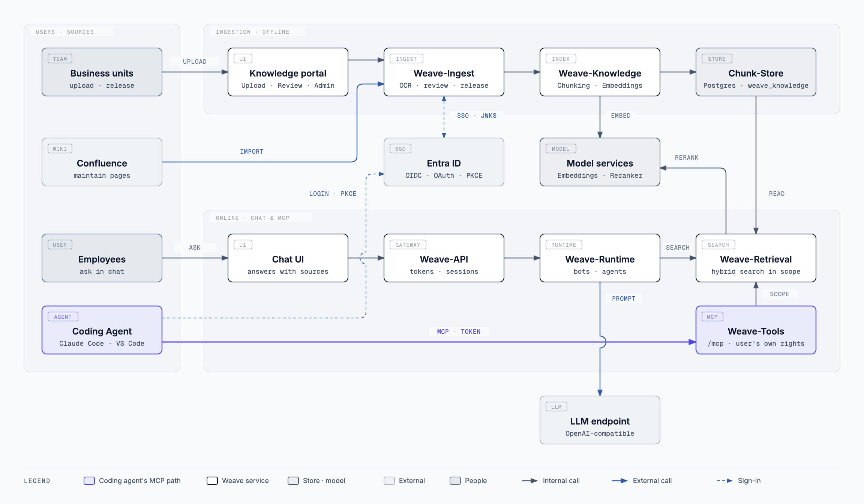Select the Chat UI node

click(288, 258)
